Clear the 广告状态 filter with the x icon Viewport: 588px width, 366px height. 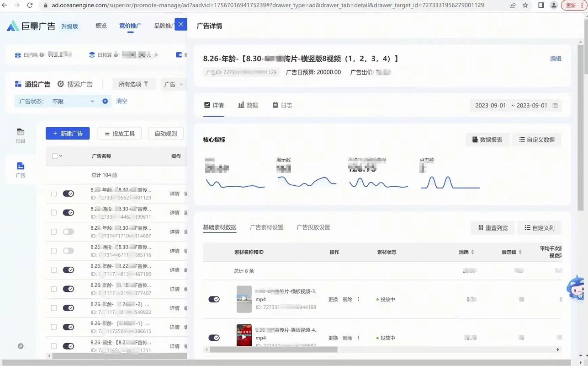[x=105, y=101]
